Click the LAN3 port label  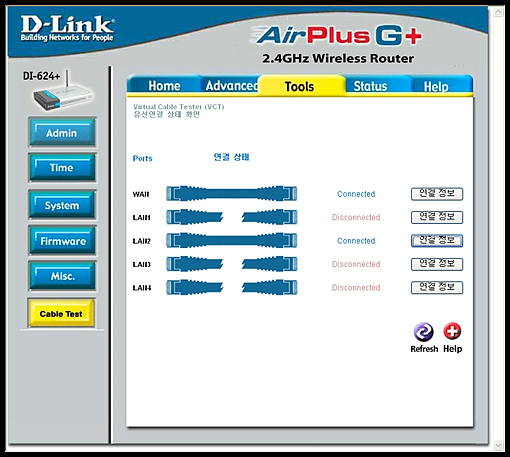click(142, 264)
